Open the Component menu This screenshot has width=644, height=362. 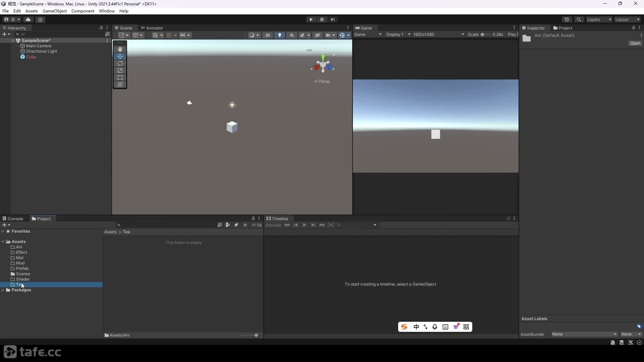click(x=83, y=11)
